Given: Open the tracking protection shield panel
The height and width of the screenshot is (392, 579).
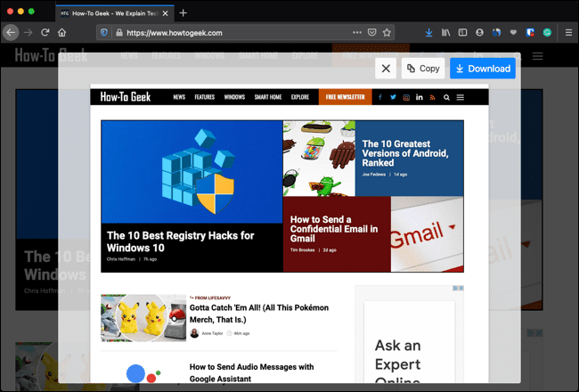Looking at the screenshot, I should pos(105,32).
